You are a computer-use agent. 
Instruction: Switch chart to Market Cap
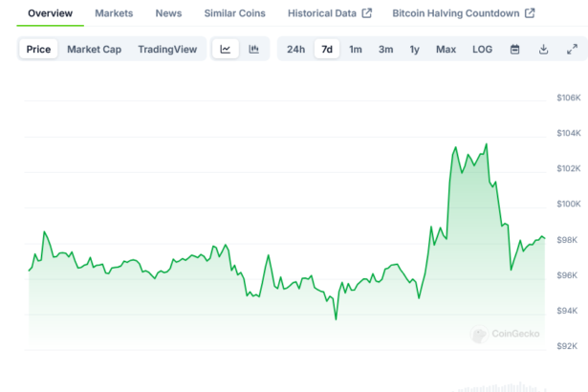coord(94,49)
